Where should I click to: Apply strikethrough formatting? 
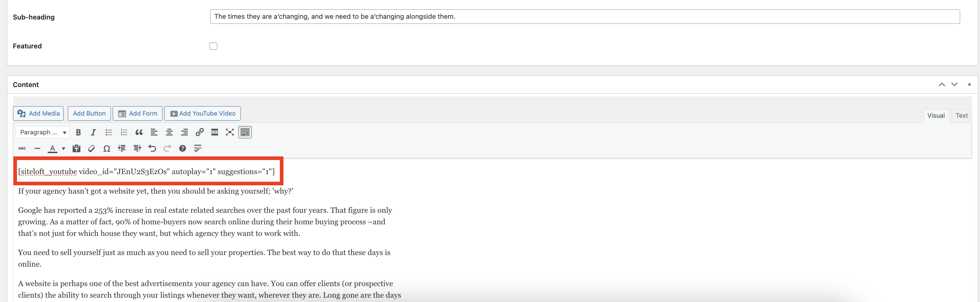22,148
